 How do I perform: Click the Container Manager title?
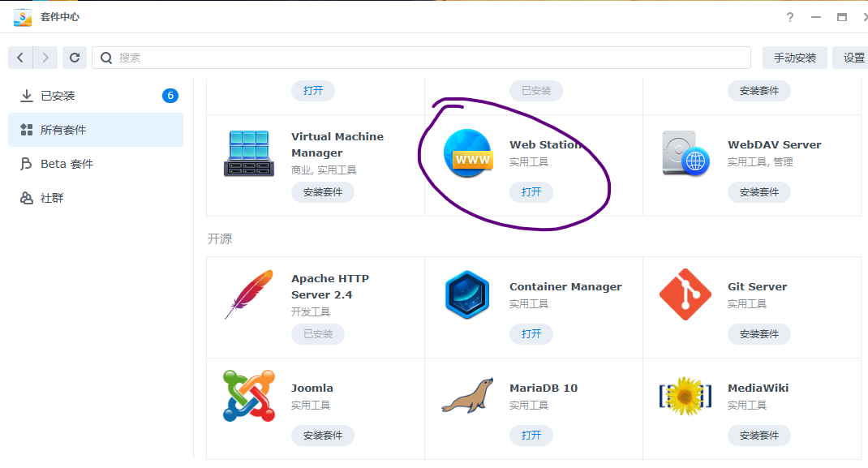point(565,286)
